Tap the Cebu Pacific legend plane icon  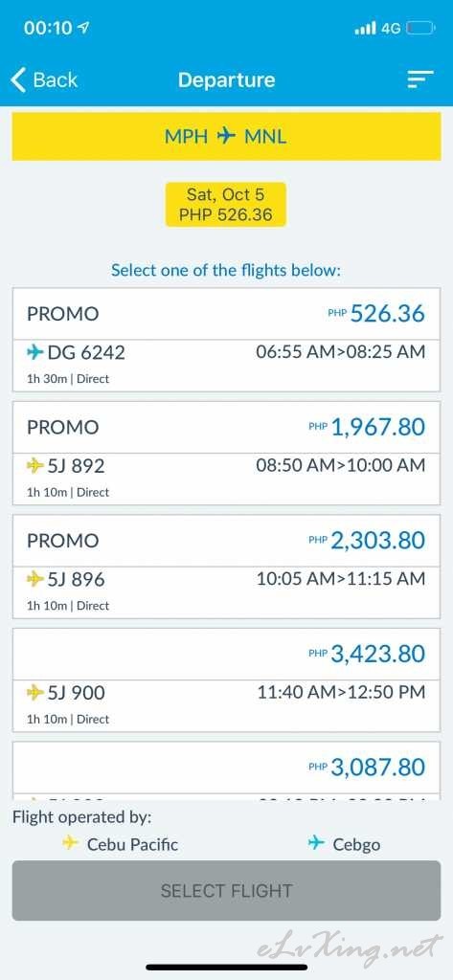(x=70, y=844)
